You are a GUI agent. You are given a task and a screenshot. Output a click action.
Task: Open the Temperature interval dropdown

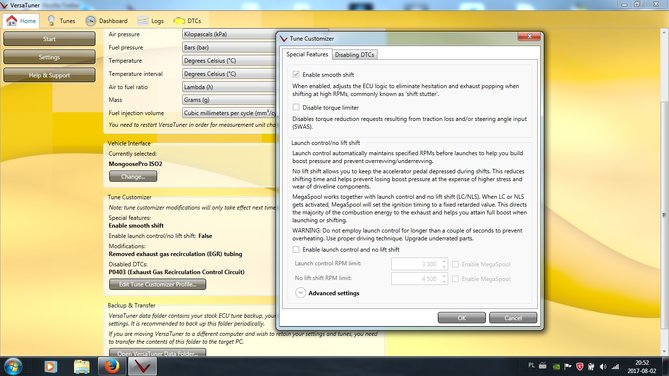tap(230, 74)
